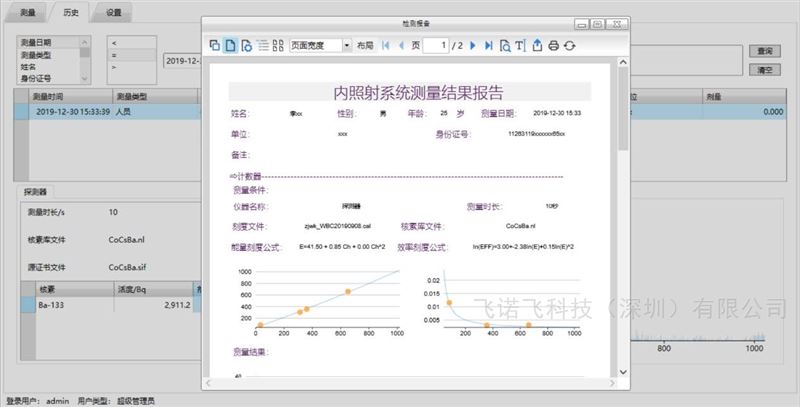Open find in document magnifier icon
This screenshot has height=407, width=800.
[505, 45]
